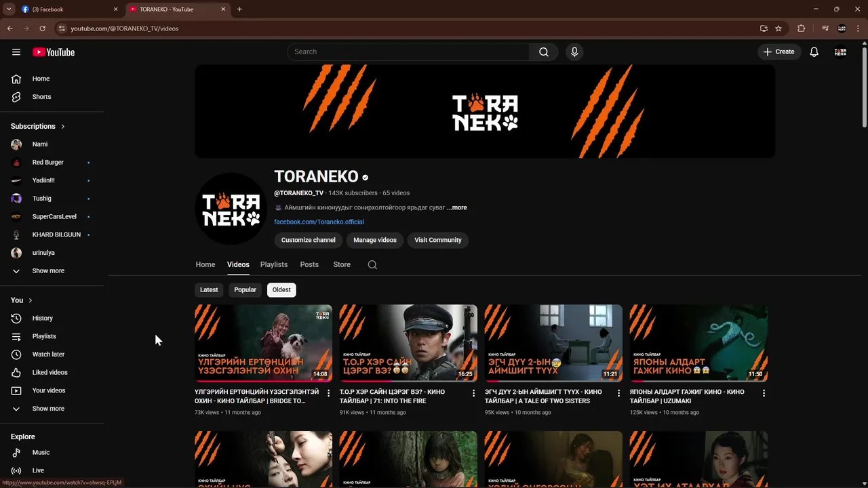Click the TORANEKO channel avatar
The height and width of the screenshot is (488, 868).
(231, 209)
